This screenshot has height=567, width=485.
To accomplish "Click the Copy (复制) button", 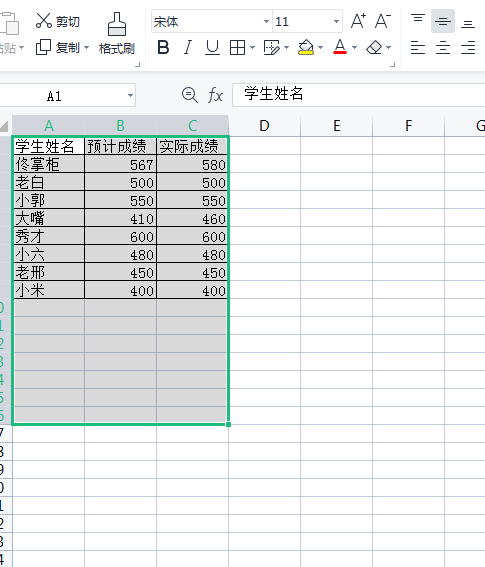I will point(58,47).
